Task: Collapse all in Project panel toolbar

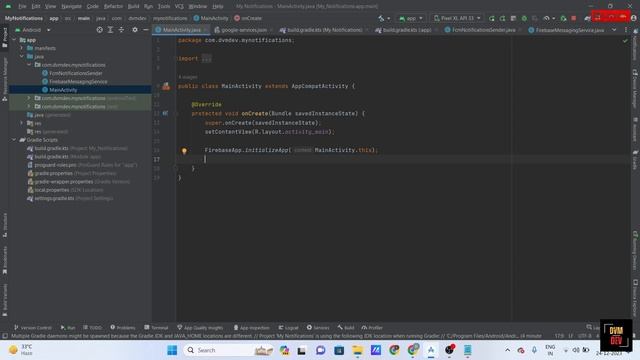Action: coord(121,30)
